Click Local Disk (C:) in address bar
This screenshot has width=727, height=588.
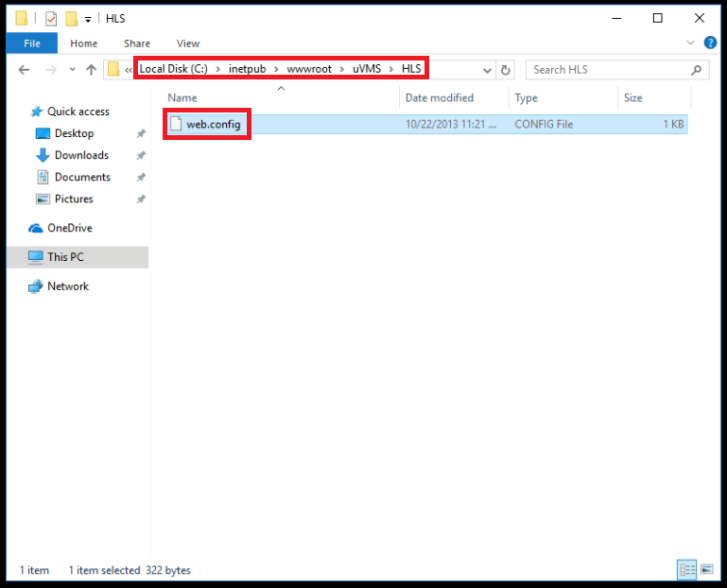pyautogui.click(x=173, y=69)
